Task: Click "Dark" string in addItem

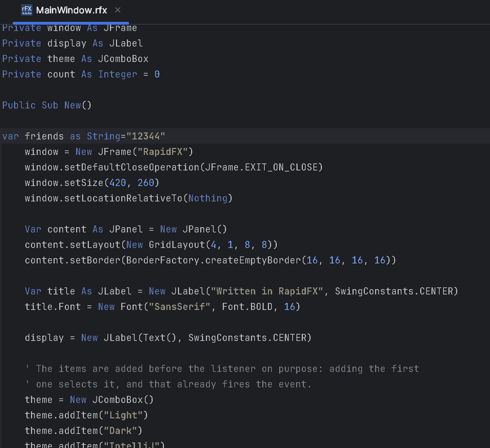Action: point(121,431)
